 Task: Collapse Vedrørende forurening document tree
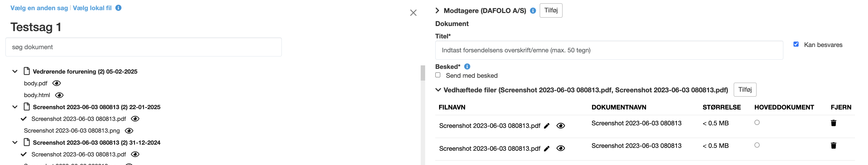[15, 71]
